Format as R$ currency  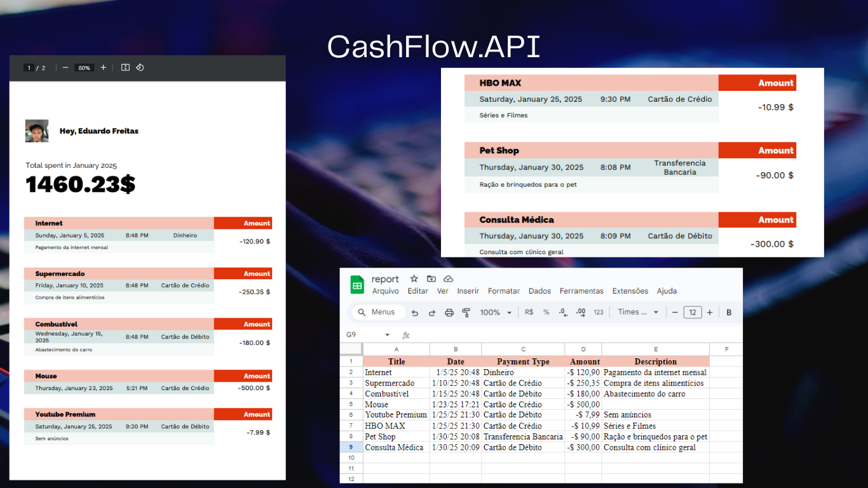tap(529, 312)
